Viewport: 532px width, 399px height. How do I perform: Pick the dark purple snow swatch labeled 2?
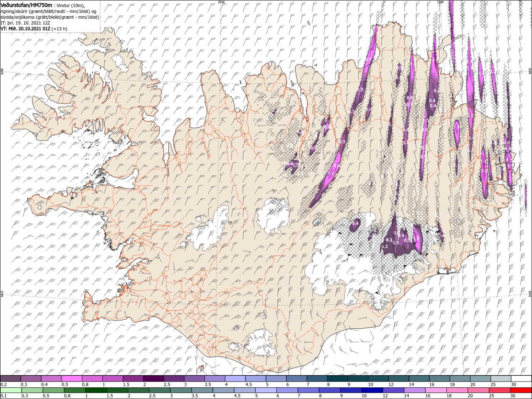(x=153, y=379)
